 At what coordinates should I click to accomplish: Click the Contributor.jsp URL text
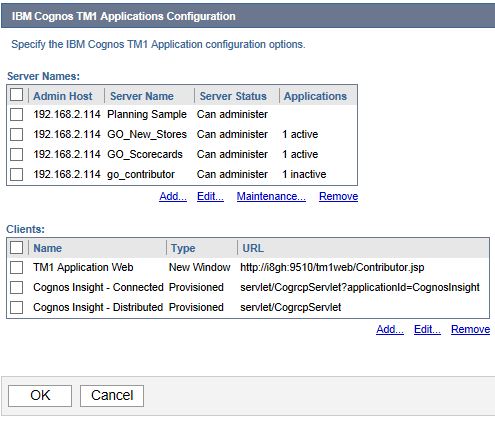[332, 267]
